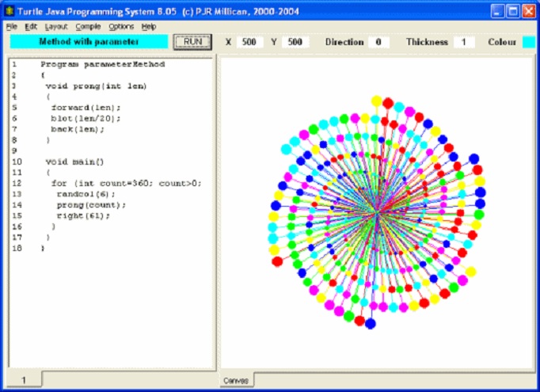Open the Help menu

click(x=149, y=26)
